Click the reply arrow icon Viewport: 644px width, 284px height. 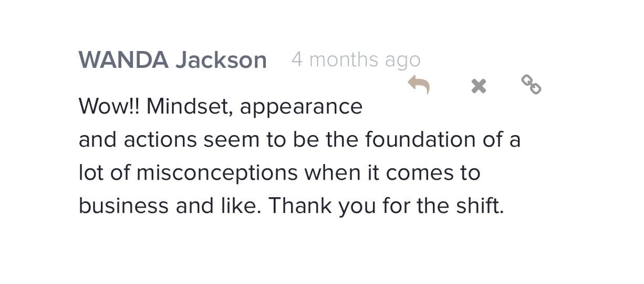(419, 84)
